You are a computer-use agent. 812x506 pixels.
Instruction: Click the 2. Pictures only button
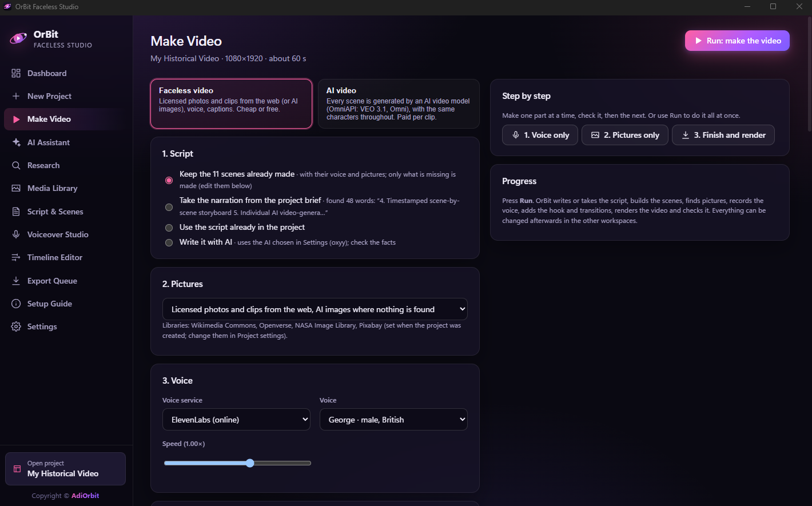pyautogui.click(x=625, y=135)
